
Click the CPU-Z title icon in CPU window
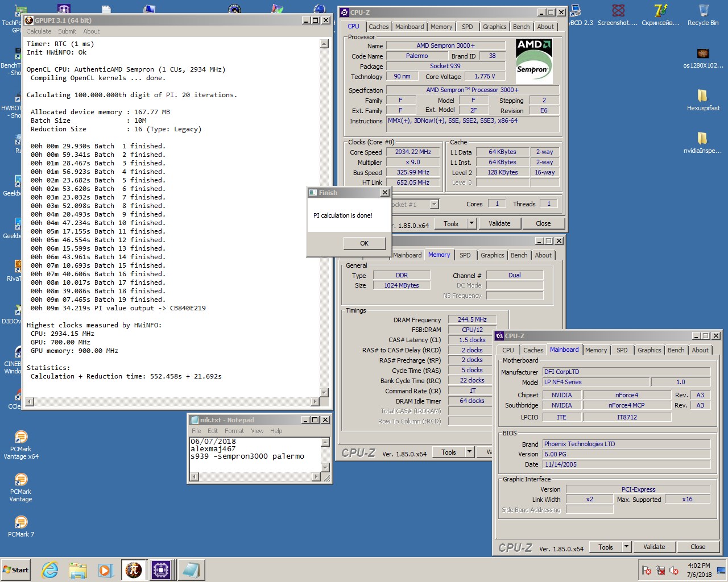tap(344, 12)
